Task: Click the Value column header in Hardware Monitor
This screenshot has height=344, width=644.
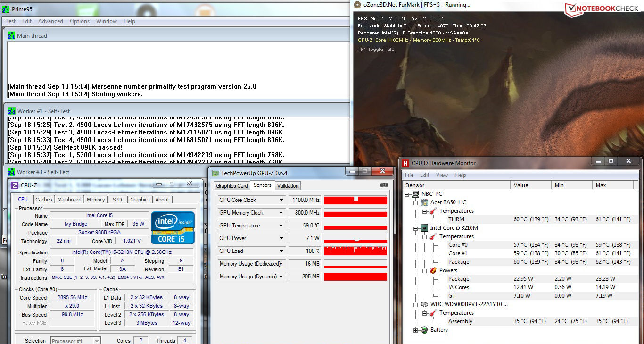Action: click(531, 185)
